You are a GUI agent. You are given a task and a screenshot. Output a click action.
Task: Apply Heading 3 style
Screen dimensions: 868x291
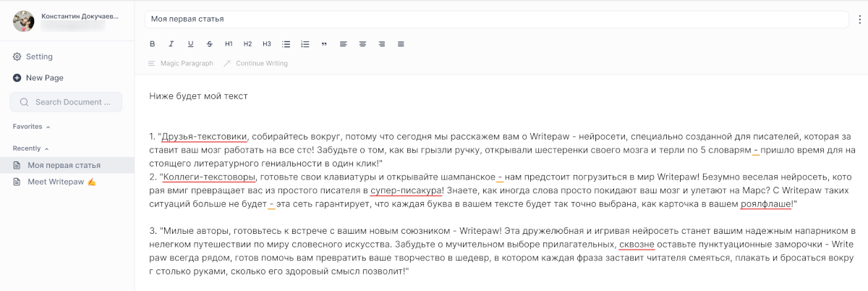pos(267,44)
